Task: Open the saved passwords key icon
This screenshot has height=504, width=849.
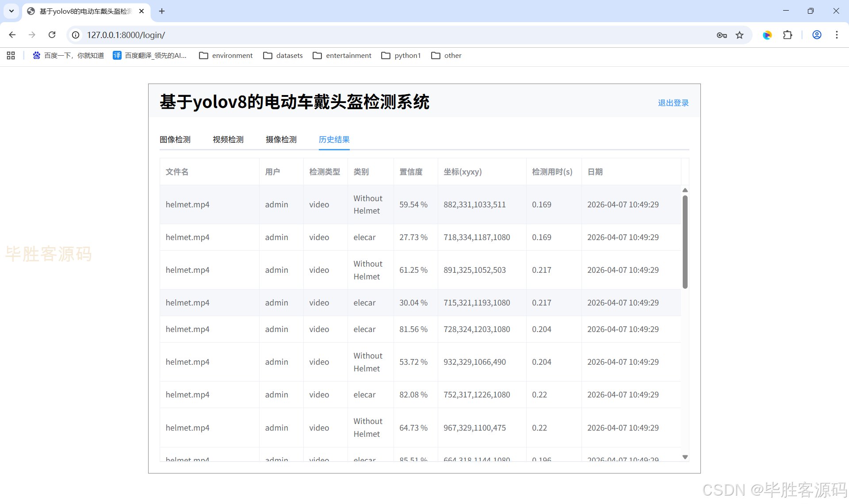Action: (722, 35)
